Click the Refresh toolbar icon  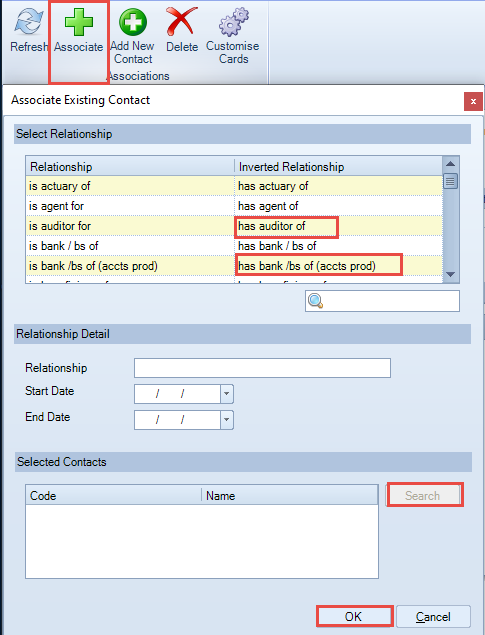point(28,21)
